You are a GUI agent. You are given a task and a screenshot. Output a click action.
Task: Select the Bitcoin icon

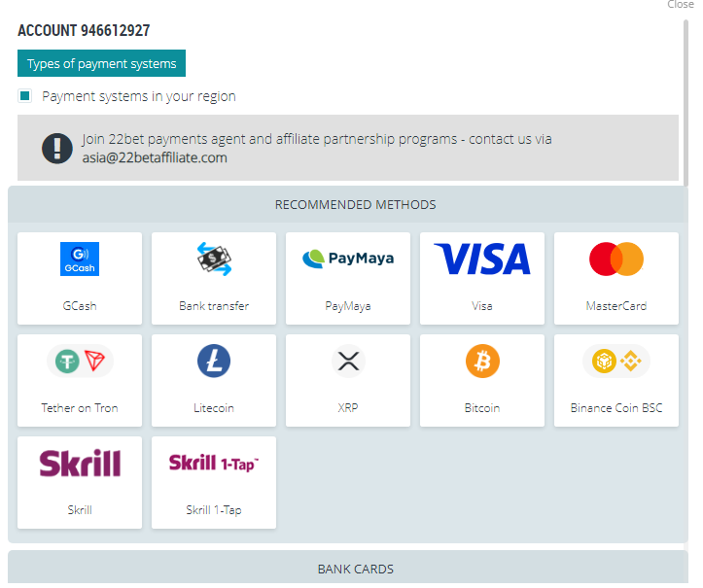tap(482, 362)
